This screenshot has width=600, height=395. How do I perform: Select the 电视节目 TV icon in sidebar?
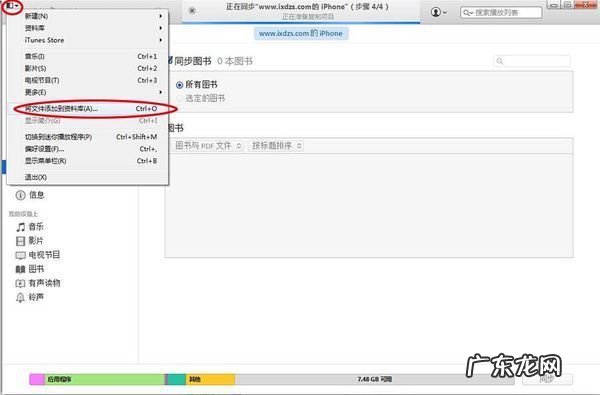coord(20,255)
